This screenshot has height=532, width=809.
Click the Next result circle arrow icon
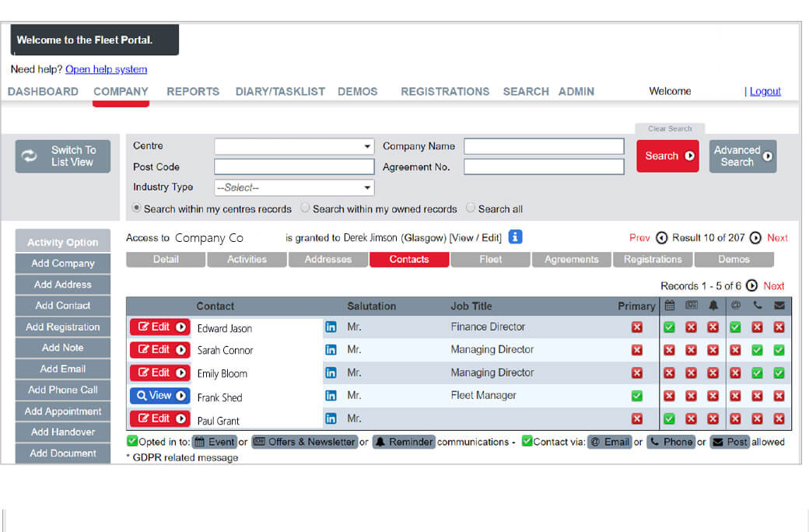point(755,238)
